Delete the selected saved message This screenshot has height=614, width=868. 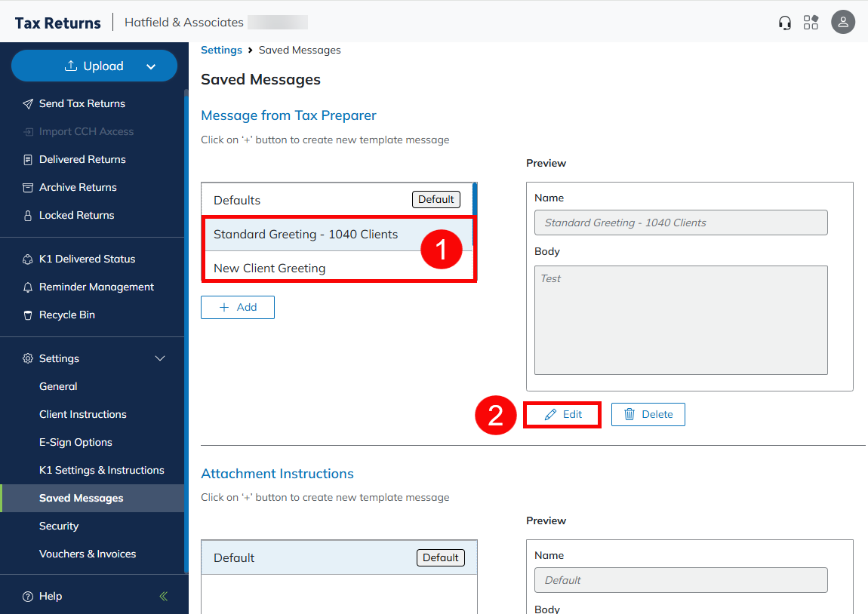pos(648,414)
